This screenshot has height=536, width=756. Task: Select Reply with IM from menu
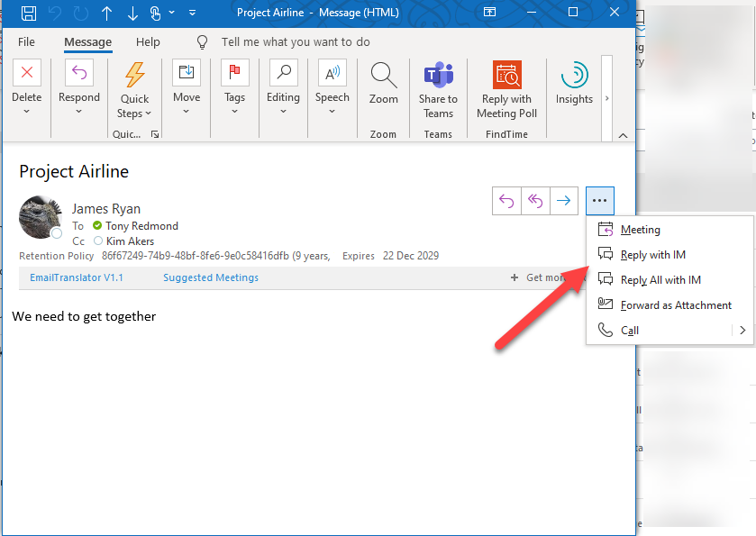[653, 255]
